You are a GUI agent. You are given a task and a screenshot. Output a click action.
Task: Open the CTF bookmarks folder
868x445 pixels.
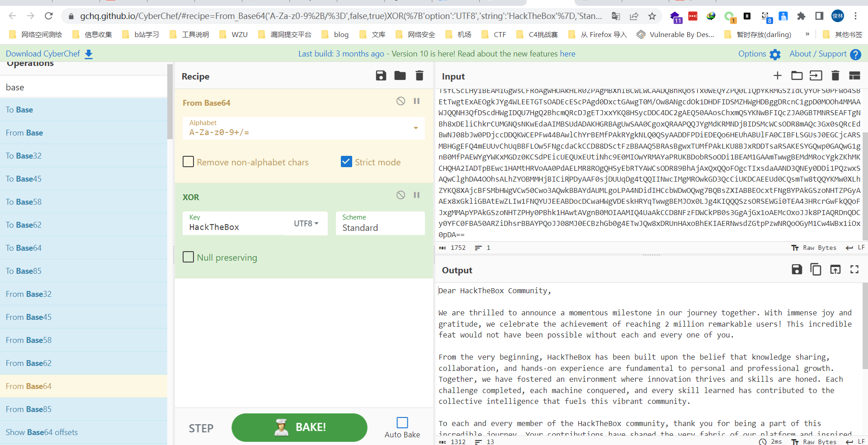(x=493, y=34)
